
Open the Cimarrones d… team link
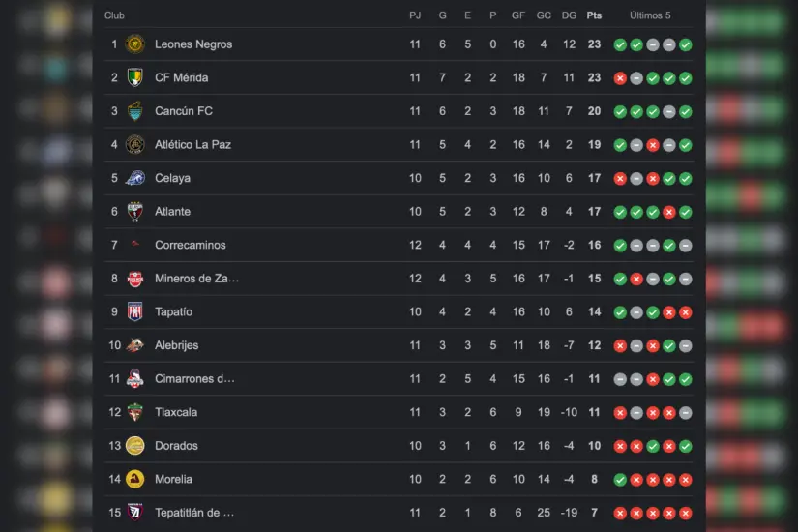194,379
